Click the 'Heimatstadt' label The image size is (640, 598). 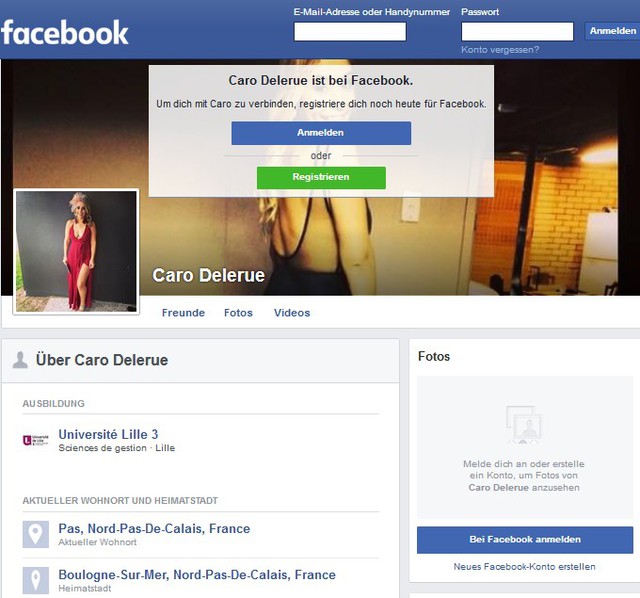[85, 588]
